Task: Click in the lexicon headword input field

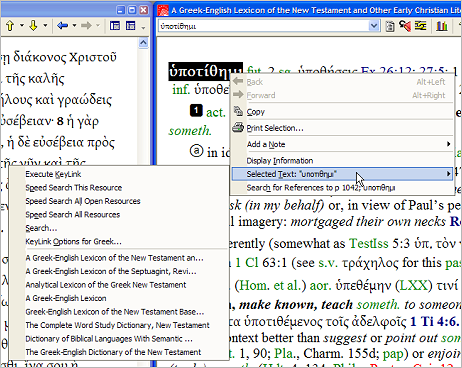Action: (x=263, y=26)
